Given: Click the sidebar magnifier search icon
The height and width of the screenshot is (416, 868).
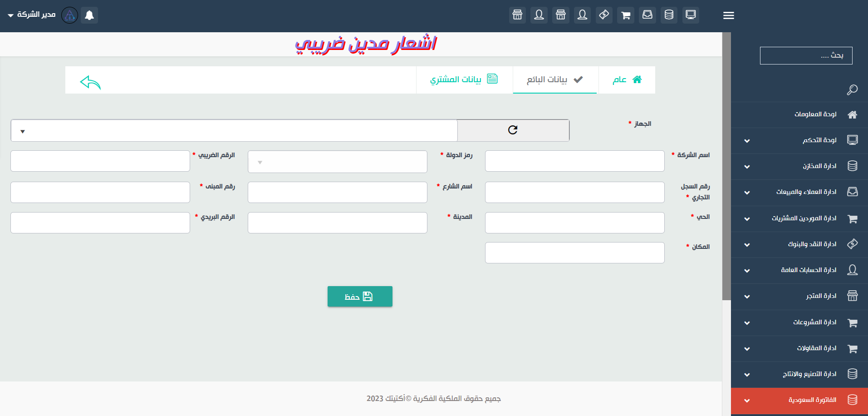Looking at the screenshot, I should (852, 90).
